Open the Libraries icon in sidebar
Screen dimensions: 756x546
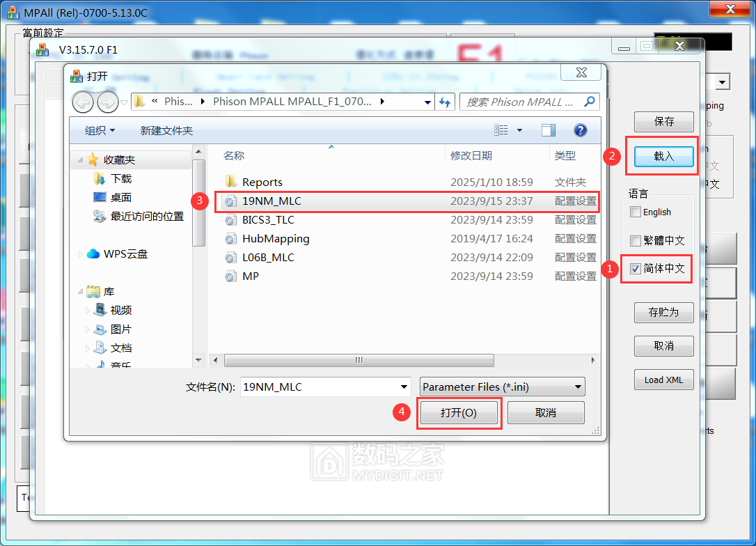click(x=93, y=292)
